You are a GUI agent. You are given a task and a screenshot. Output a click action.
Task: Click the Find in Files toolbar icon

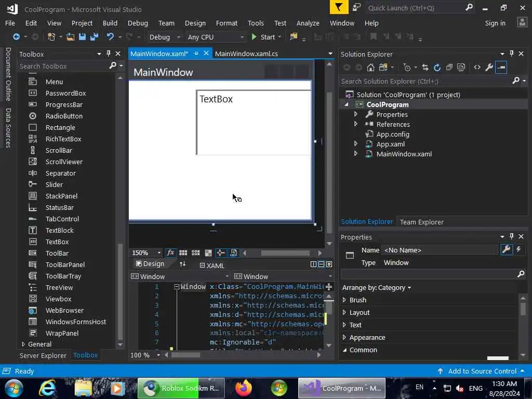[294, 37]
